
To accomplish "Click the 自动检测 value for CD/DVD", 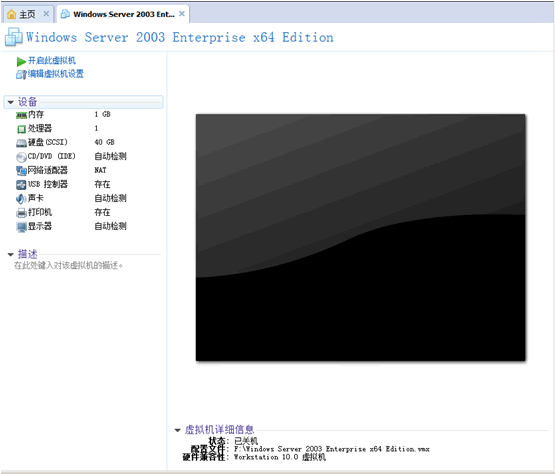I will point(110,156).
